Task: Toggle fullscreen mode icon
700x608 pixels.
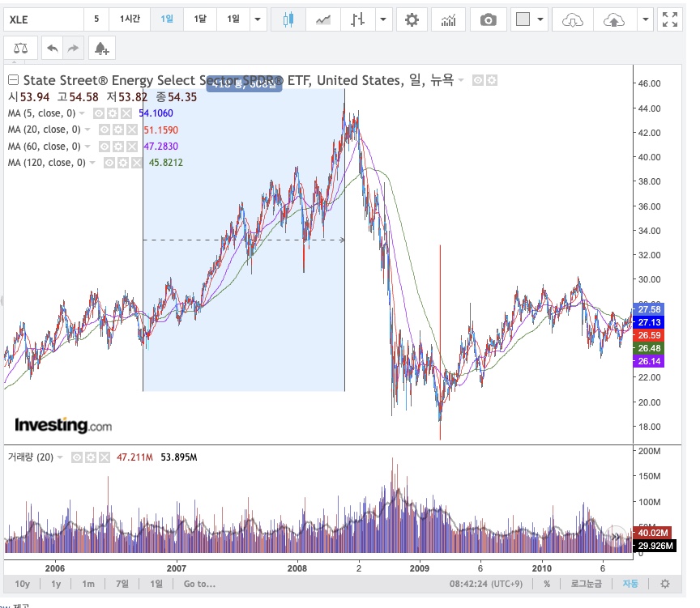Action: coord(670,19)
